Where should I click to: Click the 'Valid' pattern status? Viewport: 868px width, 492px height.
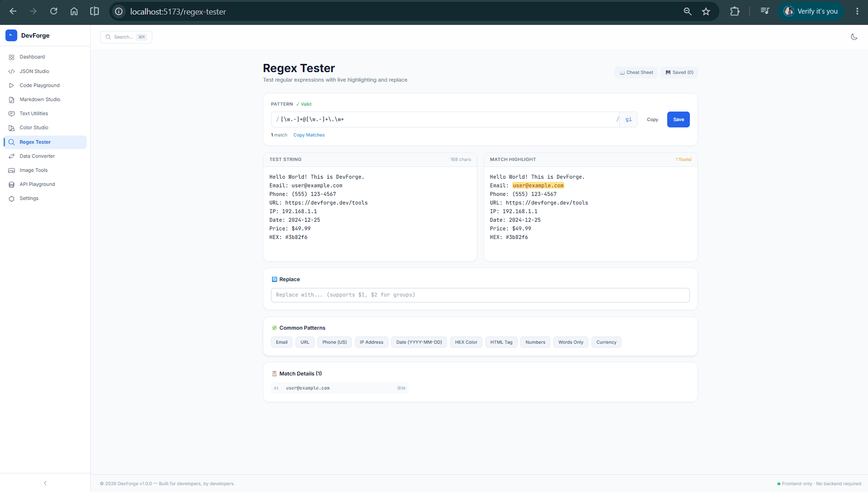[x=304, y=104]
